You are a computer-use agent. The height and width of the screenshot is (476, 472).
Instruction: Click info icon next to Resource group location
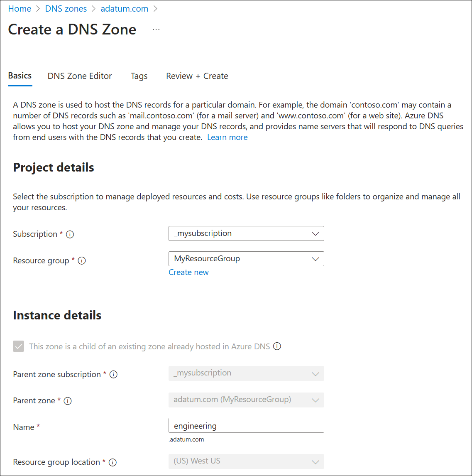coord(112,462)
